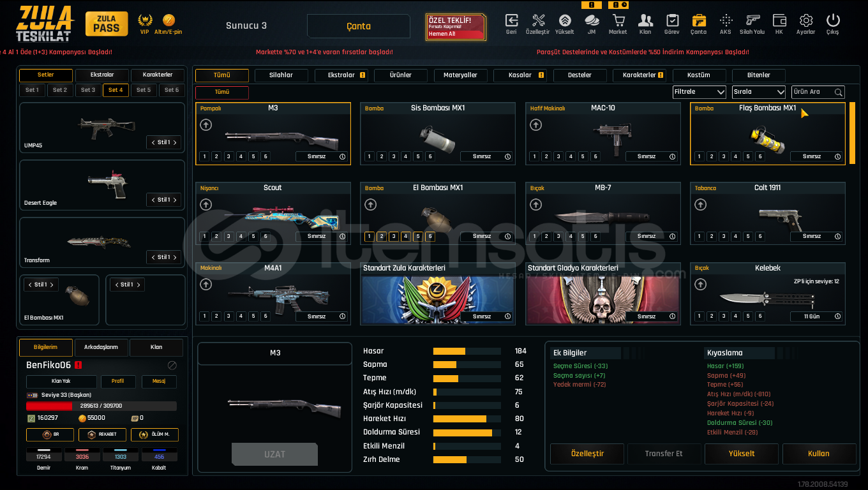Open the Market cart icon
The width and height of the screenshot is (868, 490).
click(x=618, y=20)
